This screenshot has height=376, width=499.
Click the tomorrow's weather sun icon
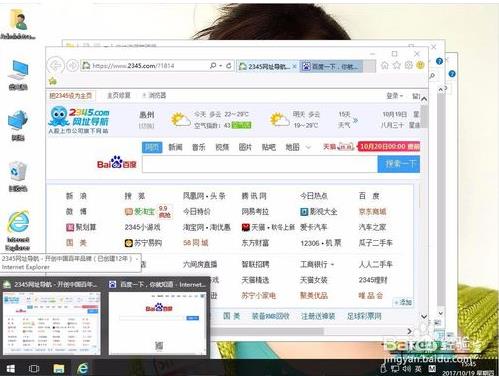pyautogui.click(x=279, y=120)
